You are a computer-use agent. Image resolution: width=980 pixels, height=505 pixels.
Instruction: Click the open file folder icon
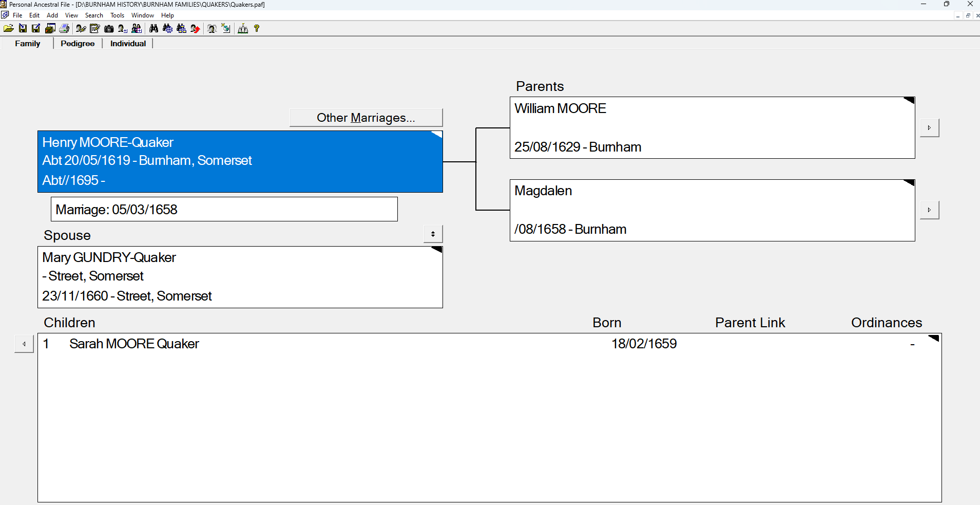click(x=8, y=29)
